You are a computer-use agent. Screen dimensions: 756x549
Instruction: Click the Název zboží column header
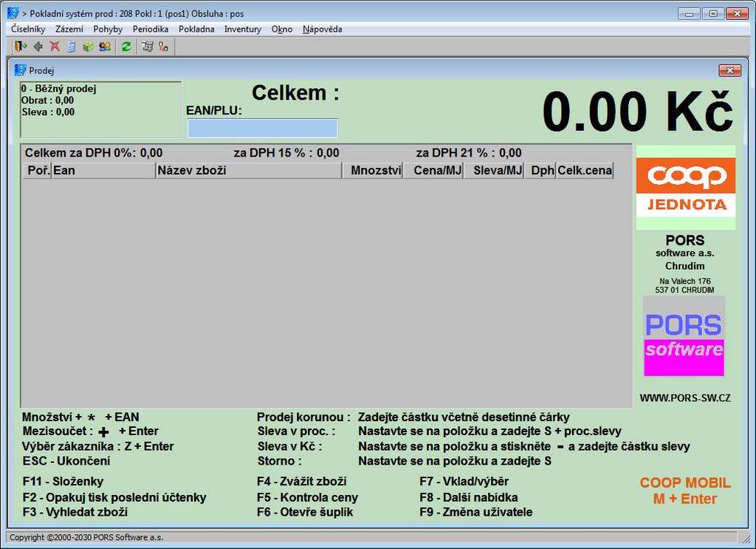pyautogui.click(x=249, y=170)
